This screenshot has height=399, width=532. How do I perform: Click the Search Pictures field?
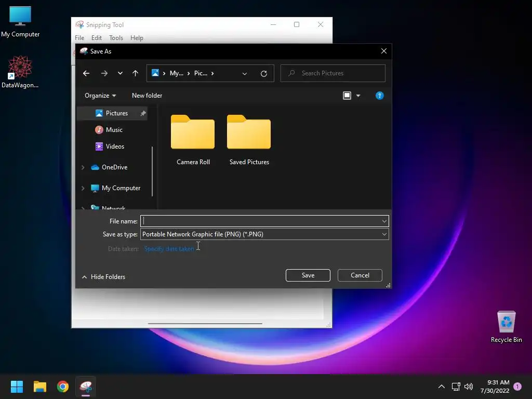(333, 73)
